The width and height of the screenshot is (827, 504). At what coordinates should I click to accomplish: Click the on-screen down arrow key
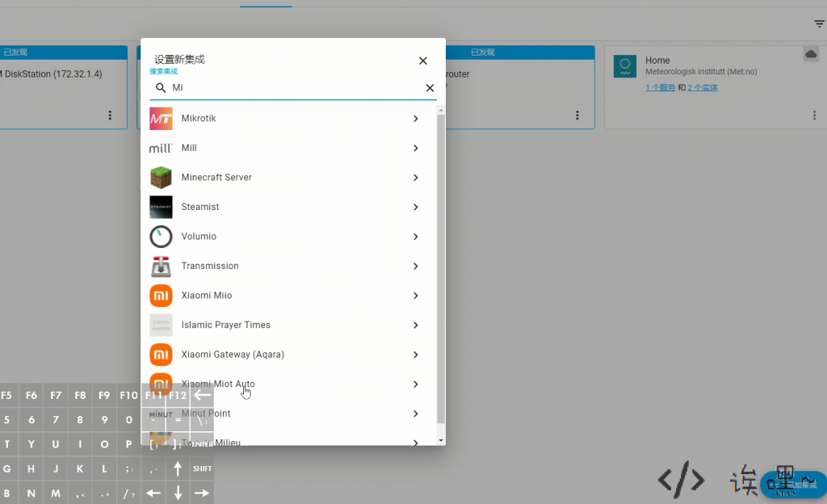[x=178, y=493]
